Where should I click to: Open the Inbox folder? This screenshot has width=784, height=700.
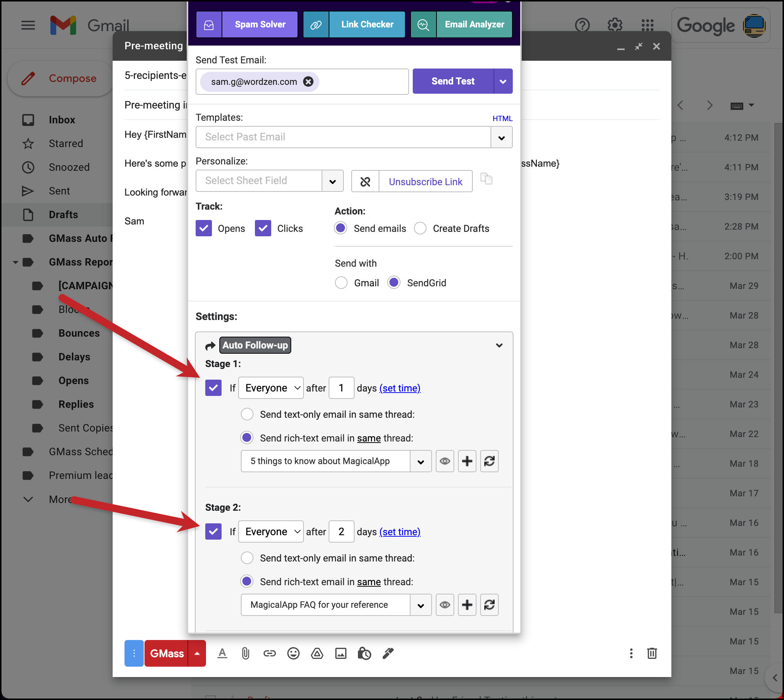(62, 120)
